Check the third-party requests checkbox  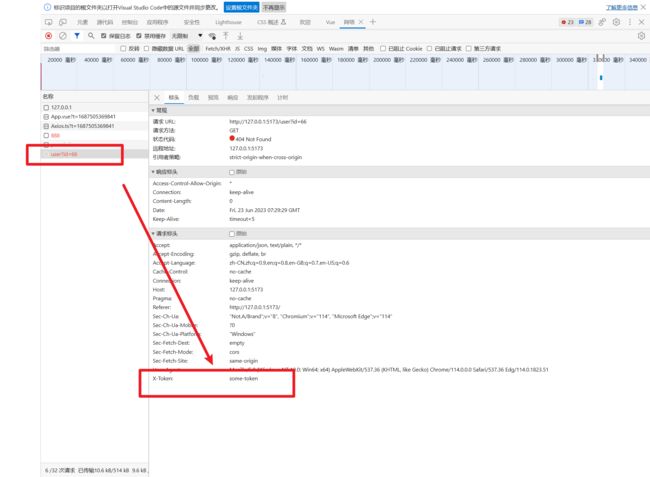pyautogui.click(x=468, y=48)
